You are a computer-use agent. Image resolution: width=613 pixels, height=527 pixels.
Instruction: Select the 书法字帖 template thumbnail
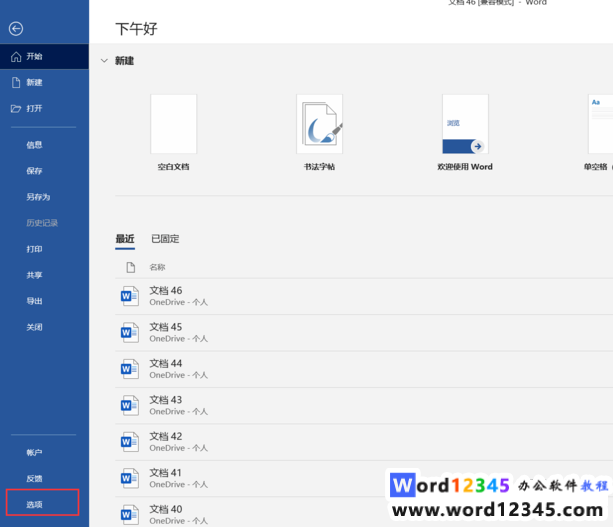(x=319, y=124)
